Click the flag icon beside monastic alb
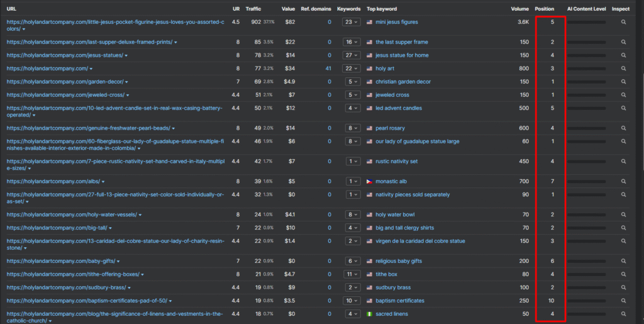 370,181
